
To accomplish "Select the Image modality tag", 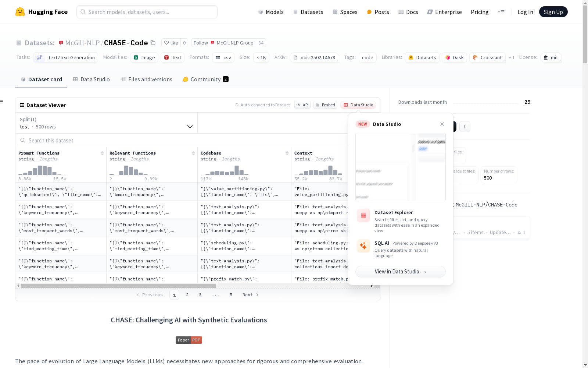I will [144, 57].
